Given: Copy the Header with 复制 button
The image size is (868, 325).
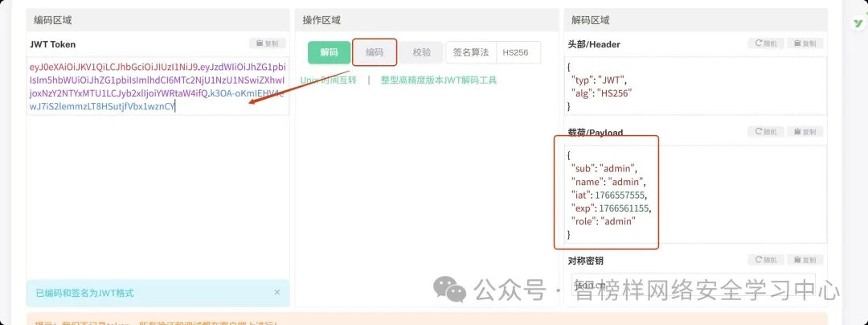Looking at the screenshot, I should click(x=805, y=43).
